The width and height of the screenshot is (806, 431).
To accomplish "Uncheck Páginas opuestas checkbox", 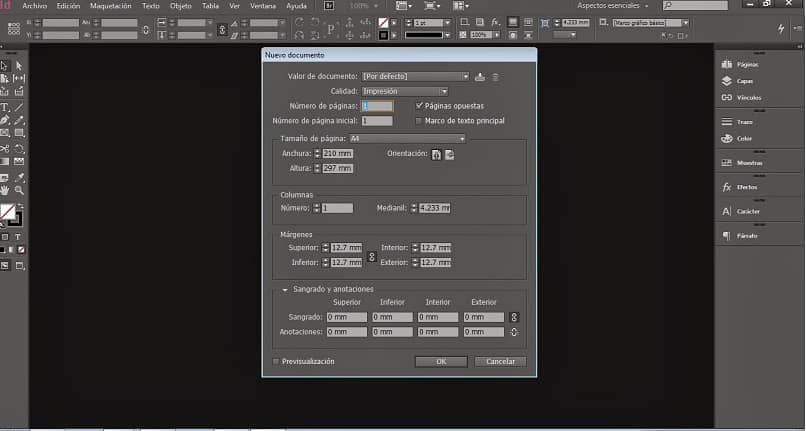I will click(x=419, y=105).
